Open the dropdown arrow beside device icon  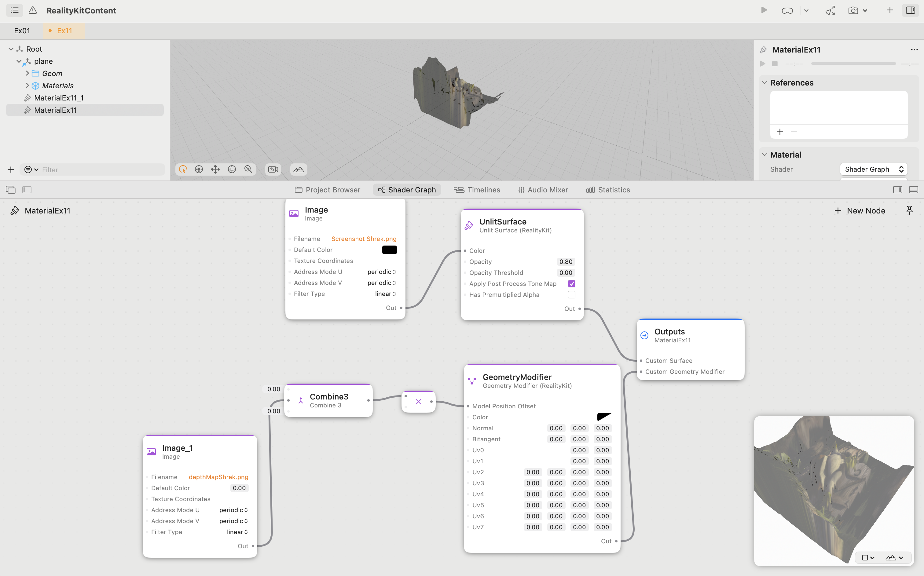806,11
